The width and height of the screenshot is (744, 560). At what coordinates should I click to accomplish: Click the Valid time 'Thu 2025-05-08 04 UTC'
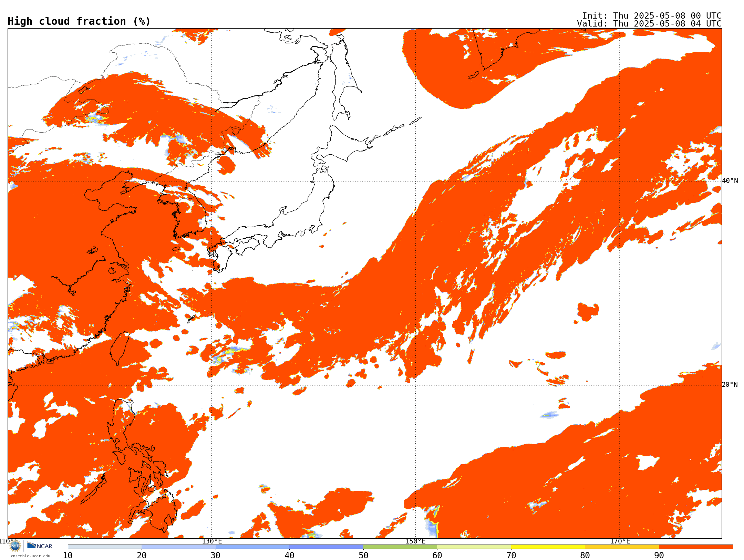[667, 24]
